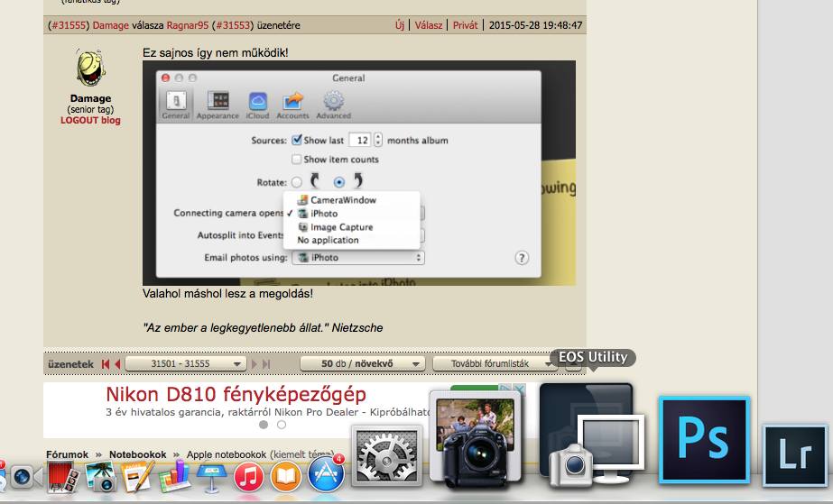Open iTunes from the Dock

click(248, 477)
